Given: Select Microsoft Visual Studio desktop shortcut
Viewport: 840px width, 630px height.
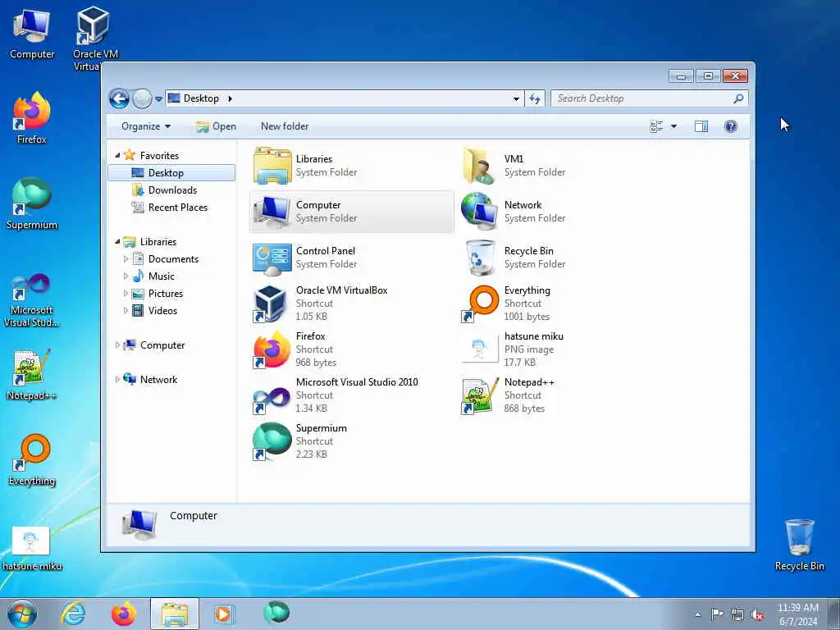Looking at the screenshot, I should click(x=32, y=300).
